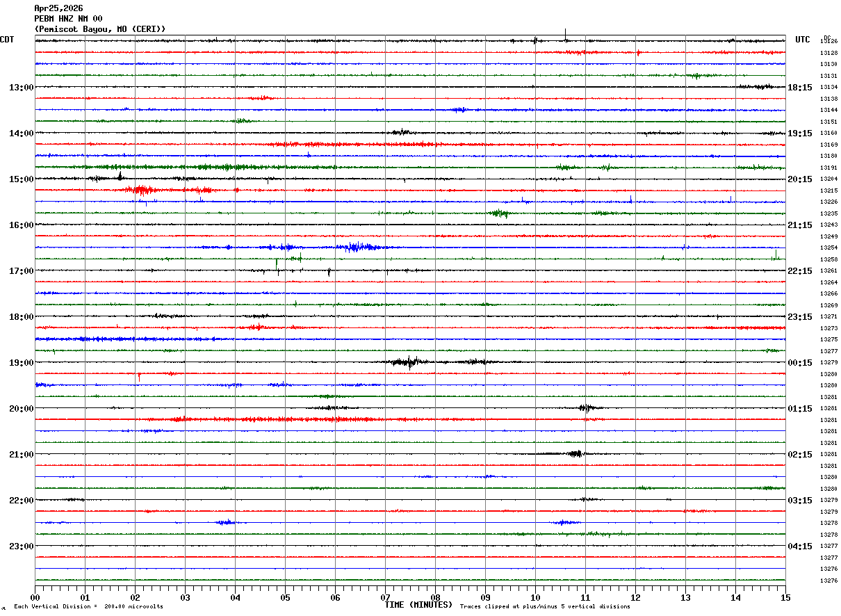Screen dimensions: 841x616
Task: Click the DC offset value "13204"
Action: [828, 179]
